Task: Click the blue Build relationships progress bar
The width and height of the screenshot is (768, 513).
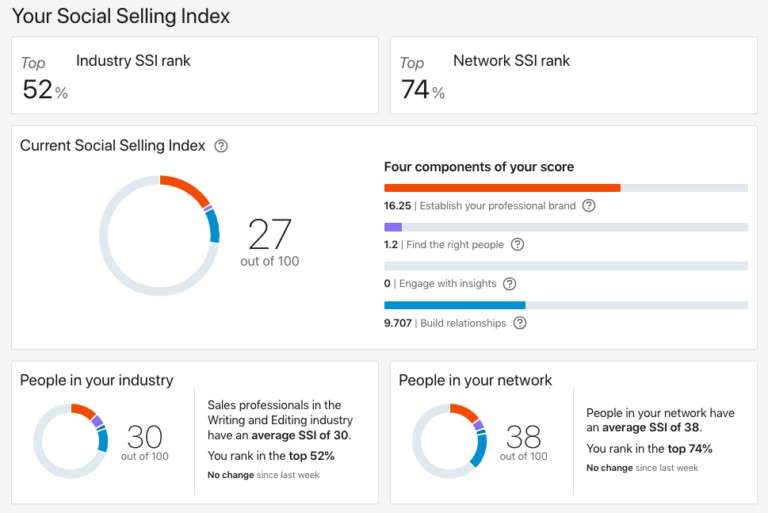Action: [454, 305]
